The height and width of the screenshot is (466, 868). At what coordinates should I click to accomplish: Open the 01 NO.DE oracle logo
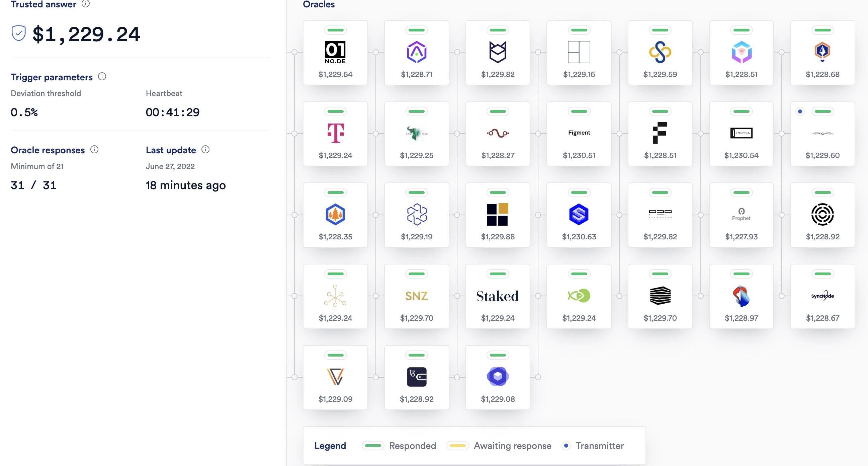point(335,52)
